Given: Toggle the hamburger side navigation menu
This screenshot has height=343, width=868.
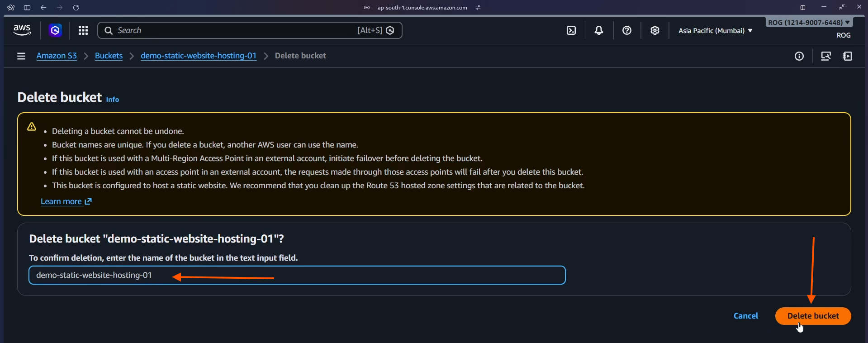Looking at the screenshot, I should (21, 56).
